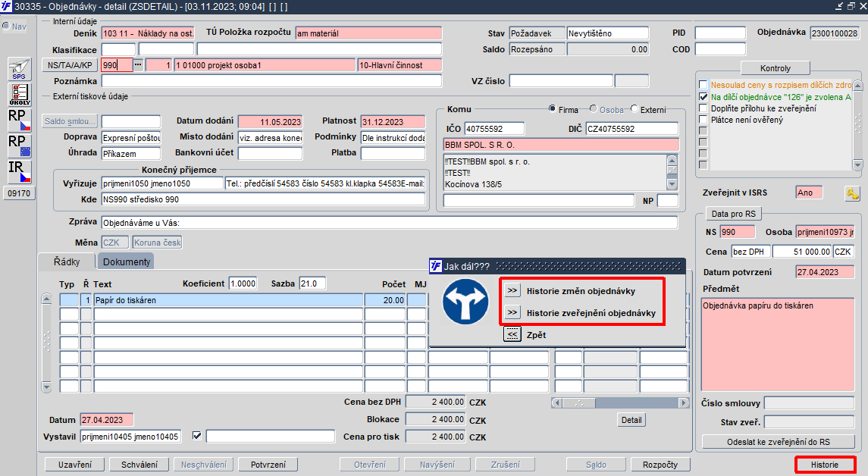The width and height of the screenshot is (868, 476).
Task: Click the Počet cell 20.00
Action: (x=385, y=300)
